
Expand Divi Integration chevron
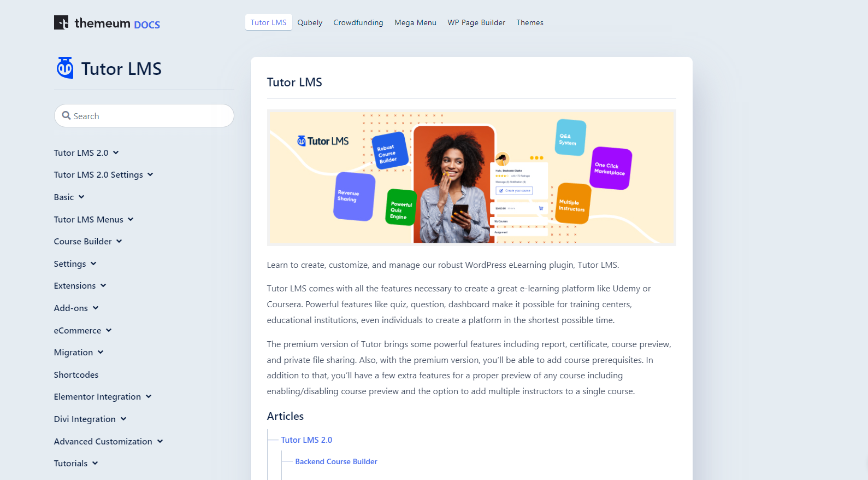(x=123, y=419)
